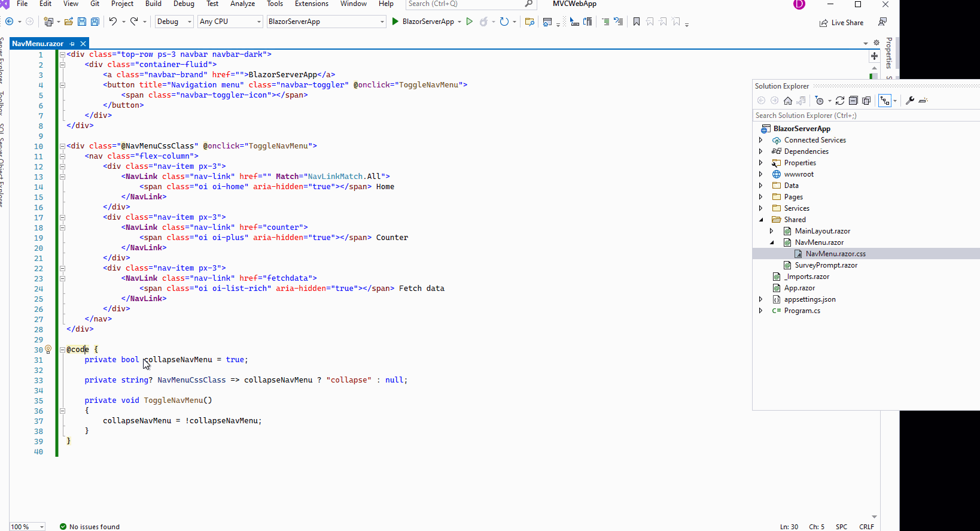Click Preview Selected Items icon in Solution Explorer
Image resolution: width=980 pixels, height=531 pixels.
tap(923, 101)
